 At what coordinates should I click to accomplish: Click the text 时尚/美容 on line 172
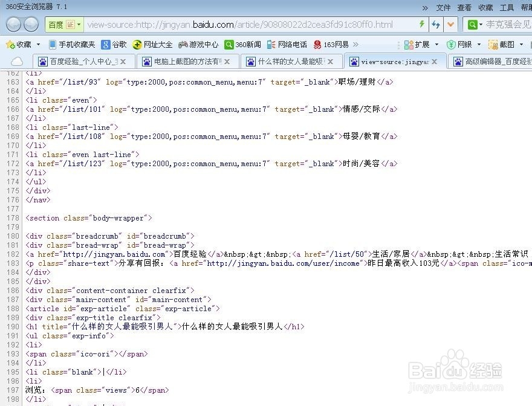tap(362, 163)
